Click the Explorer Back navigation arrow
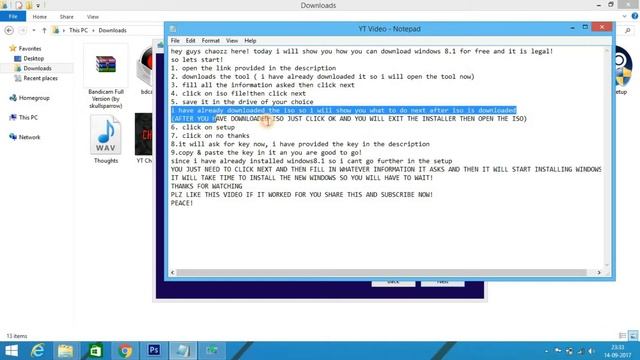Viewport: 640px width, 360px height. (x=9, y=30)
